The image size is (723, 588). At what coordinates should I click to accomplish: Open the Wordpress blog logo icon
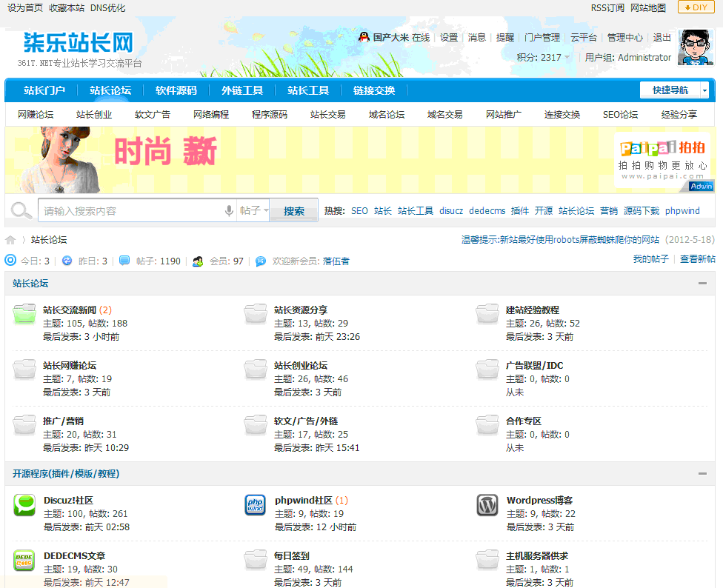pos(487,505)
